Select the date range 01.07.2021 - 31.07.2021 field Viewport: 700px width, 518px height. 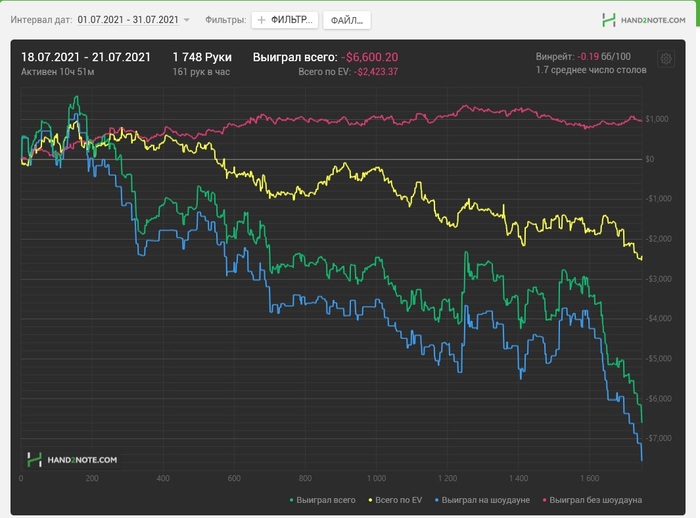(128, 20)
